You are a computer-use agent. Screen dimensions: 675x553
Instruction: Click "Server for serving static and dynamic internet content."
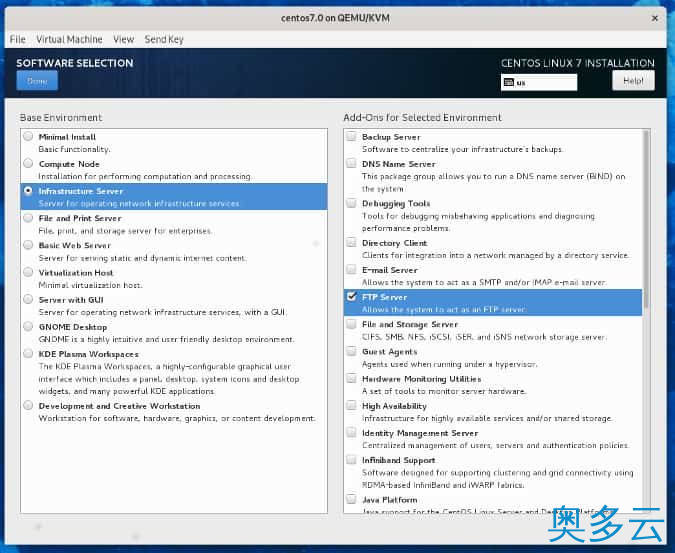(142, 258)
